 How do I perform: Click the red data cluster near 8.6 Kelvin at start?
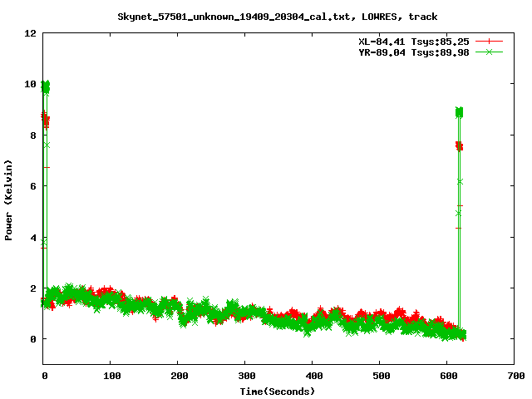45,120
